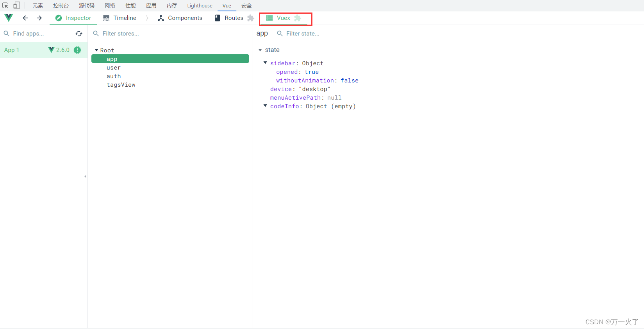644x329 pixels.
Task: Switch to the Vuex inspector
Action: (x=284, y=18)
